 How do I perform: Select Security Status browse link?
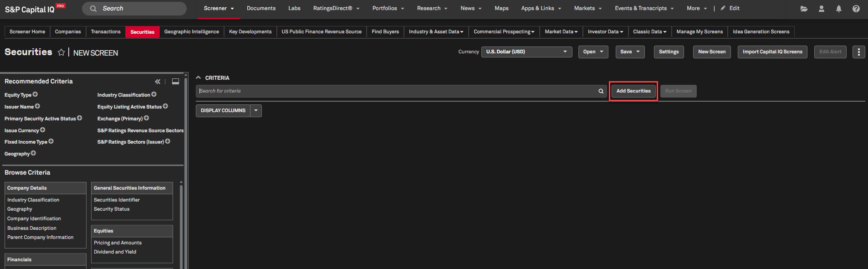(112, 209)
